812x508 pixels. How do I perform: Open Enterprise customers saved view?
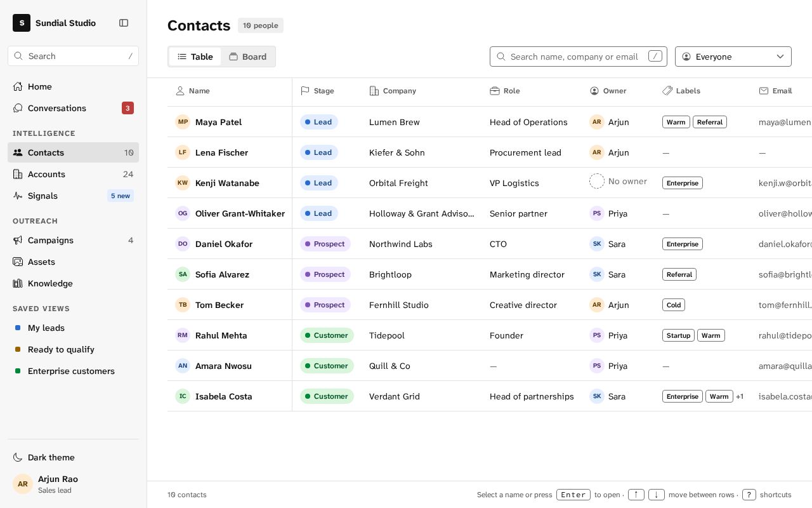coord(73,371)
